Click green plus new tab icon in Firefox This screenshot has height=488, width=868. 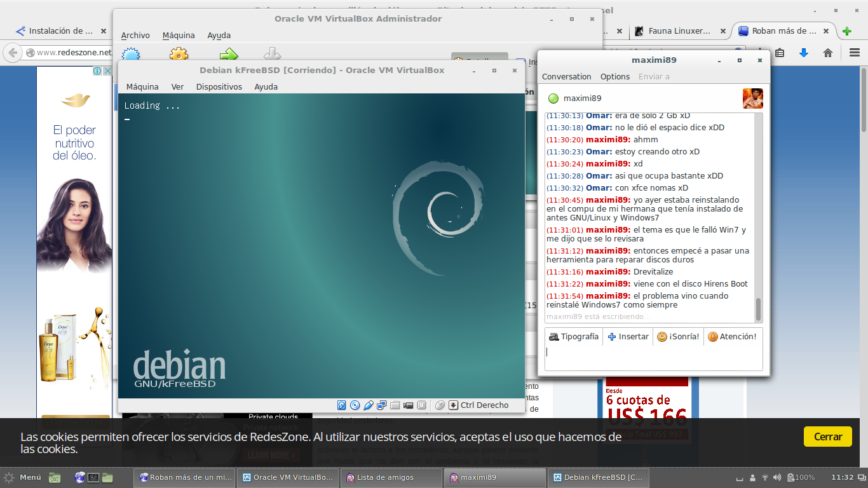tap(846, 31)
